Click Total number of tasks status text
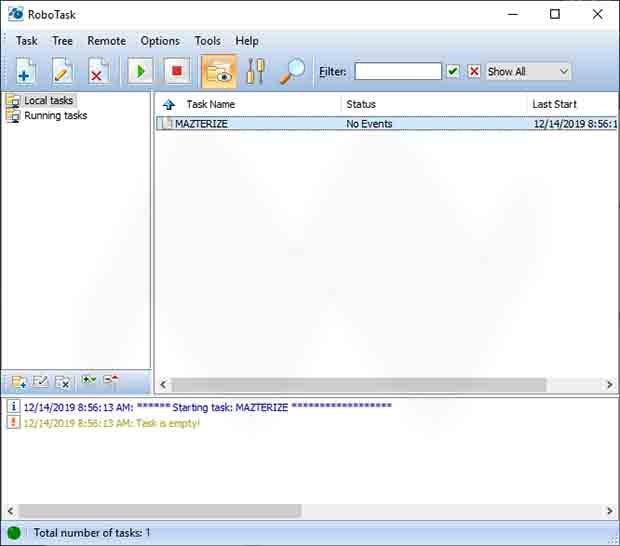This screenshot has width=620, height=546. pyautogui.click(x=92, y=533)
